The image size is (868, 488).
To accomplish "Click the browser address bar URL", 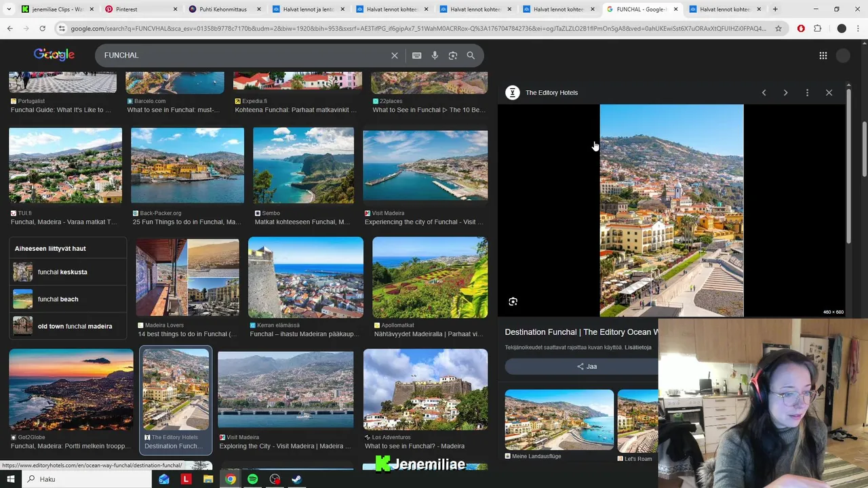I will [x=418, y=28].
